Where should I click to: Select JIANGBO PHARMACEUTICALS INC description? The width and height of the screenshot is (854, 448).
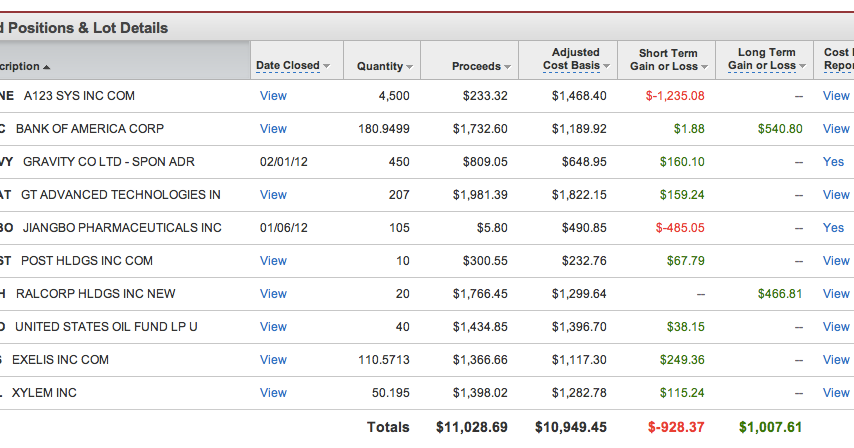122,228
